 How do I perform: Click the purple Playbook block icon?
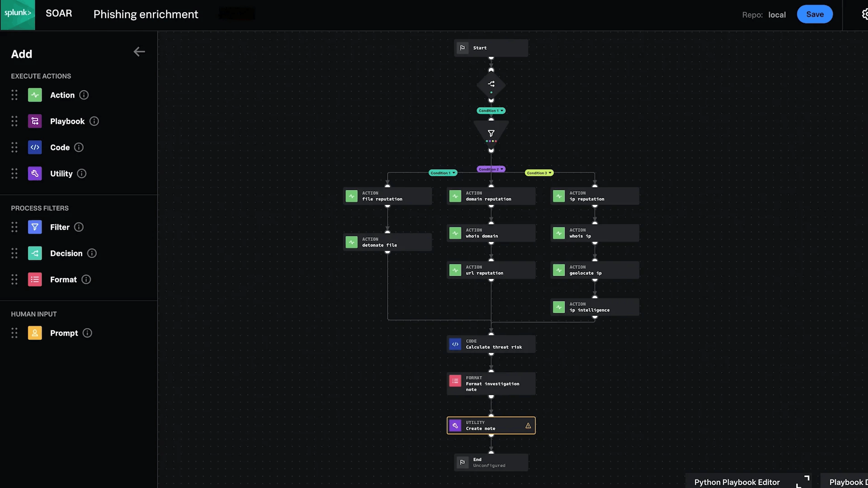point(35,121)
